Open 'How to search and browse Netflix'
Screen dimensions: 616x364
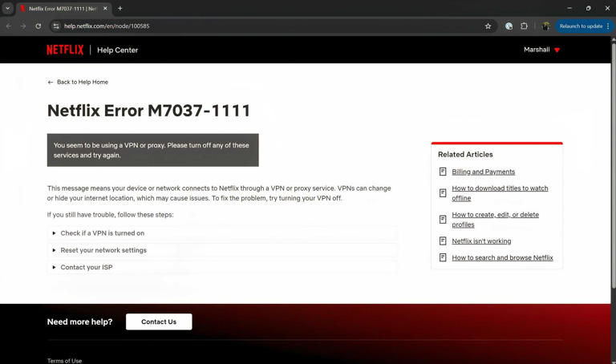502,257
